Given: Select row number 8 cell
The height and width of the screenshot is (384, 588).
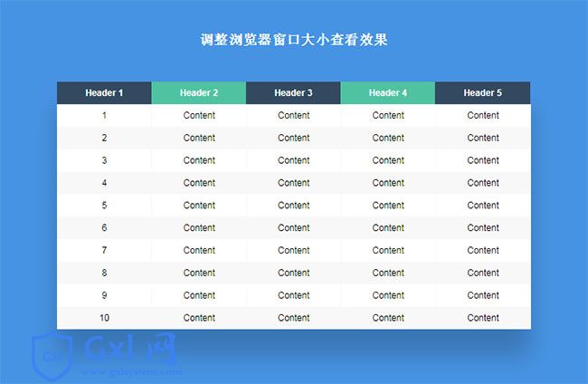Looking at the screenshot, I should pyautogui.click(x=104, y=273).
